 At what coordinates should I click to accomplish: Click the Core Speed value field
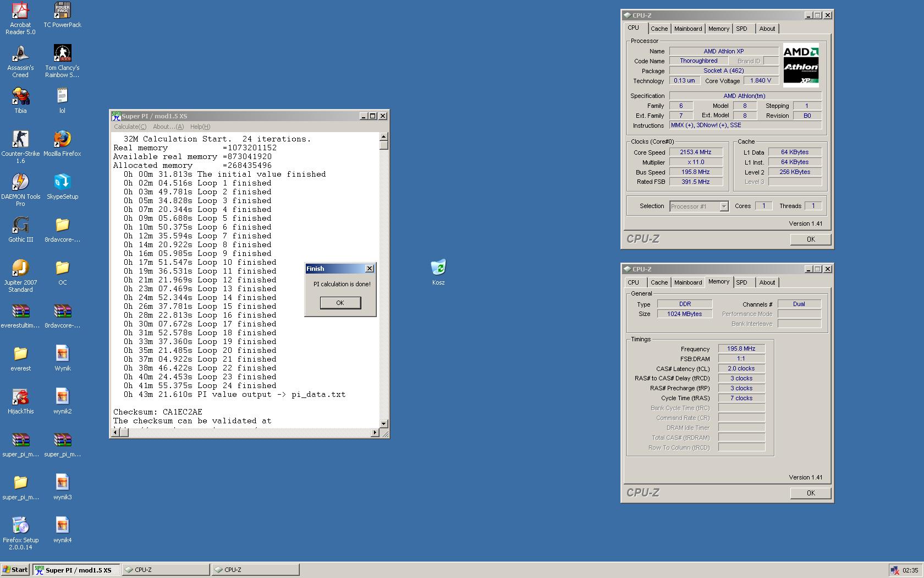[x=696, y=152]
